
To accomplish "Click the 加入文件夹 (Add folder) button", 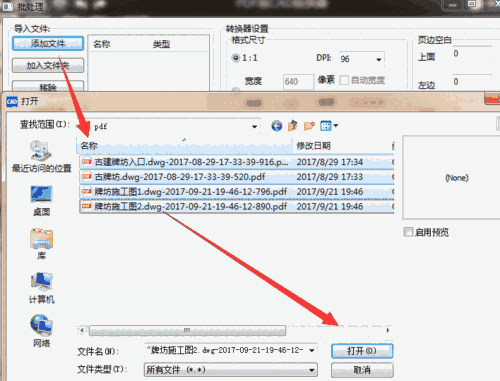I will pos(48,65).
